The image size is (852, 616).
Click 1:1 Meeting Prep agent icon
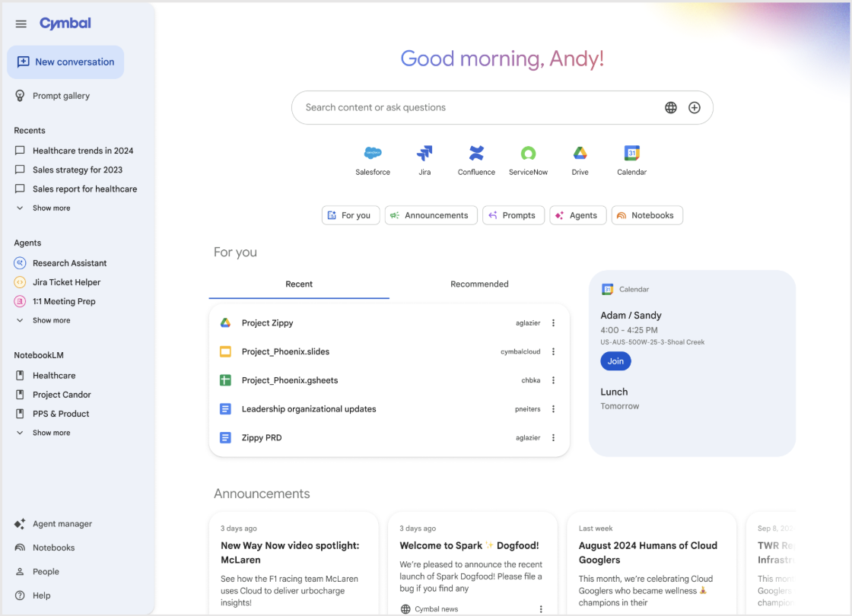(x=20, y=301)
